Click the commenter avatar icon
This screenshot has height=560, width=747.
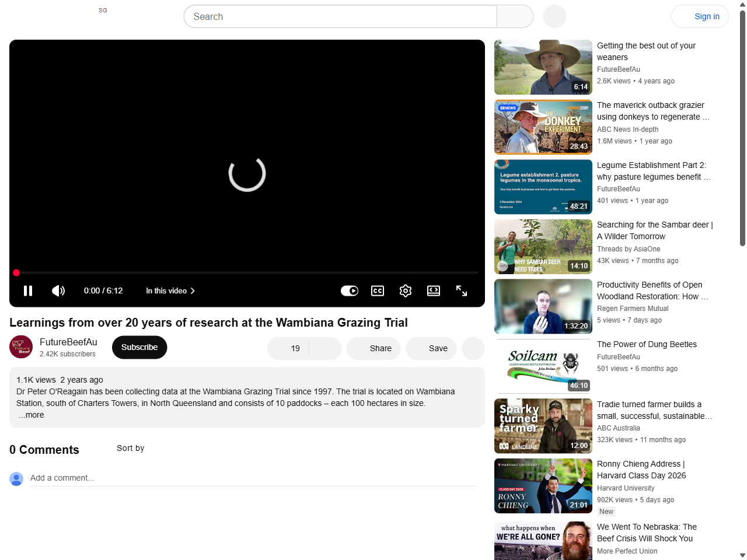pos(16,479)
